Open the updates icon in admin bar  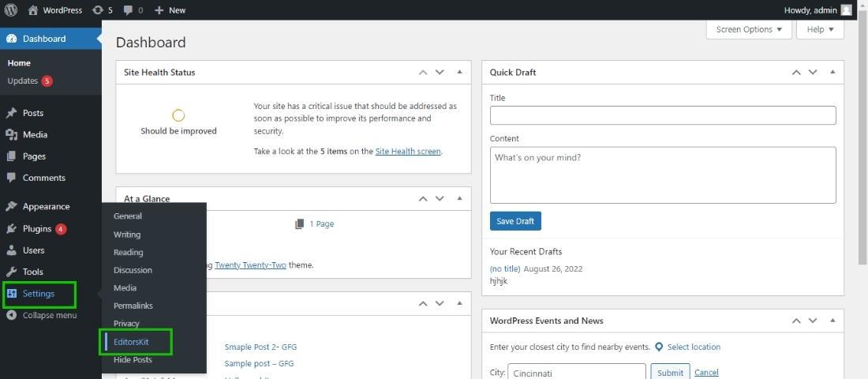[98, 10]
